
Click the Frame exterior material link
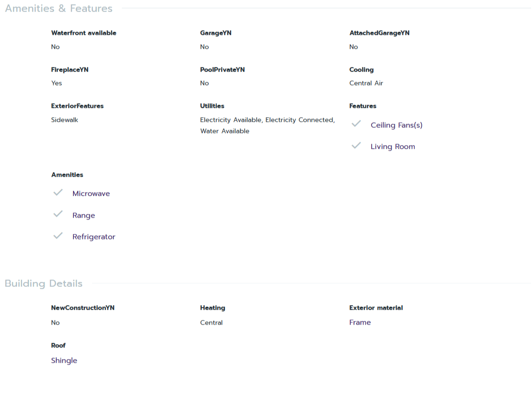click(360, 322)
